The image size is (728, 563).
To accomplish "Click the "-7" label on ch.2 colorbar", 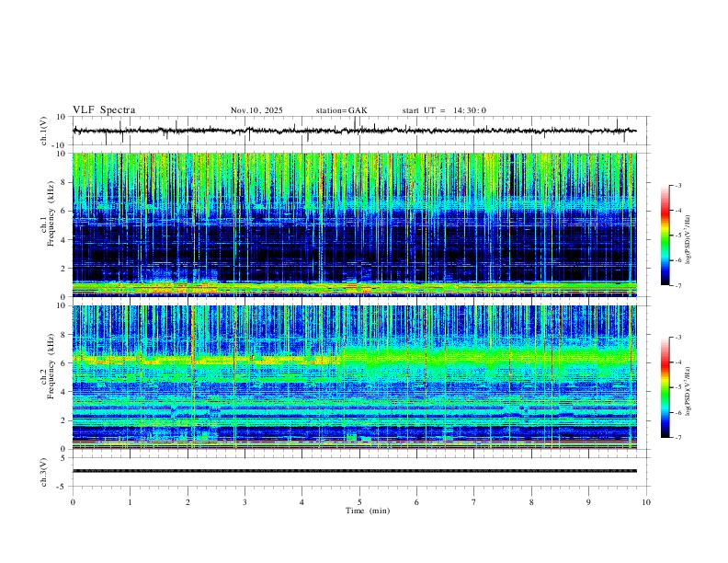I will pos(677,438).
